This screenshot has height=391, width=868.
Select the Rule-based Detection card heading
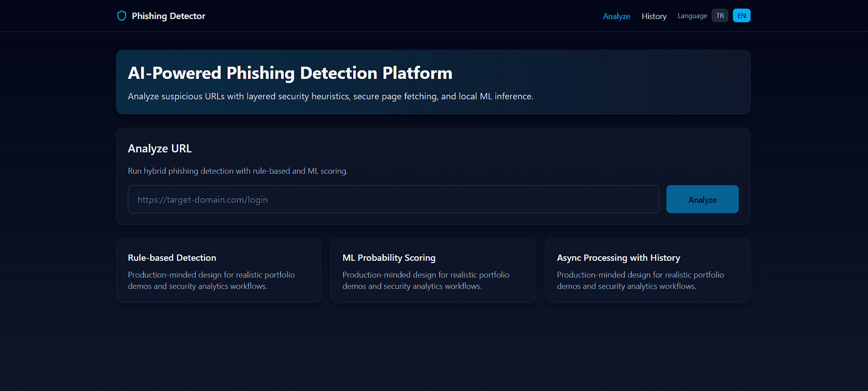click(x=172, y=258)
